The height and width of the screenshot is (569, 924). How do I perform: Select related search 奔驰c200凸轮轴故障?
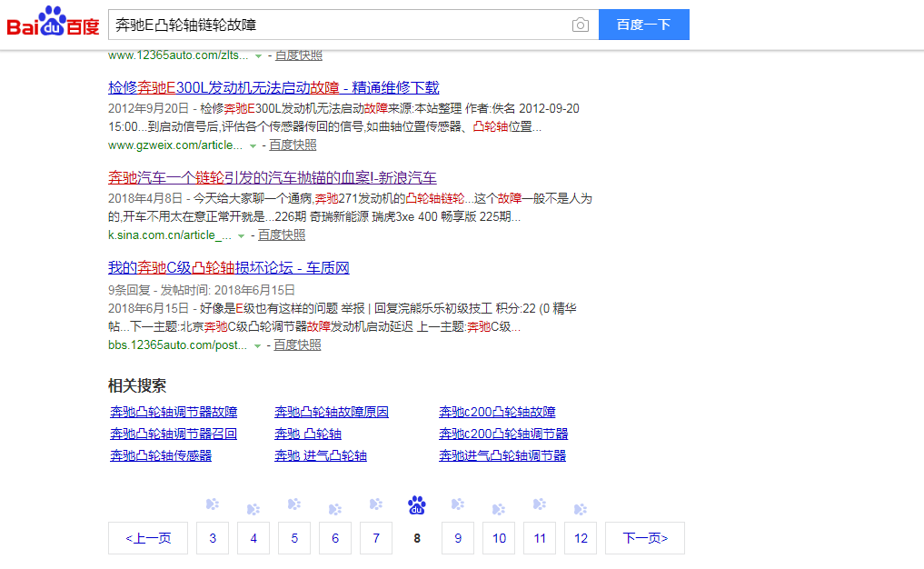497,412
